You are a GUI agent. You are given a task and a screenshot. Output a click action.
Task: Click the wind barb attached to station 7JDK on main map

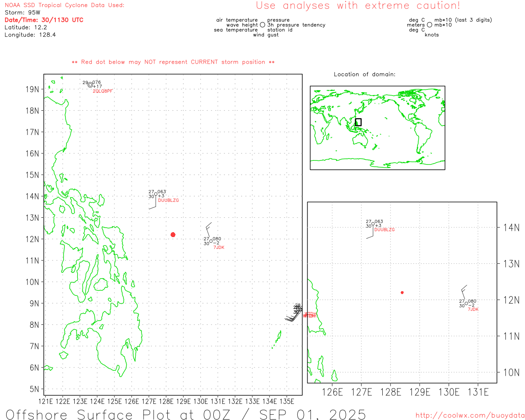coord(209,230)
